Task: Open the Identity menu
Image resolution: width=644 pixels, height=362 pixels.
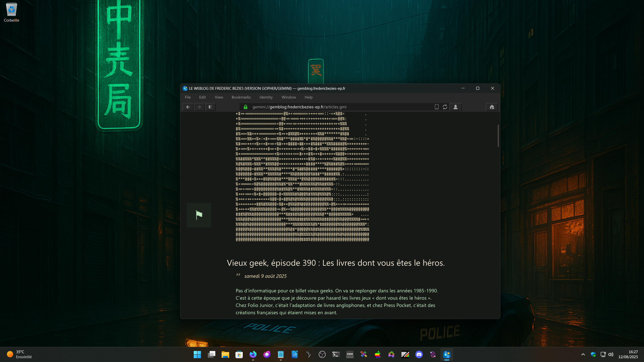Action: (266, 97)
